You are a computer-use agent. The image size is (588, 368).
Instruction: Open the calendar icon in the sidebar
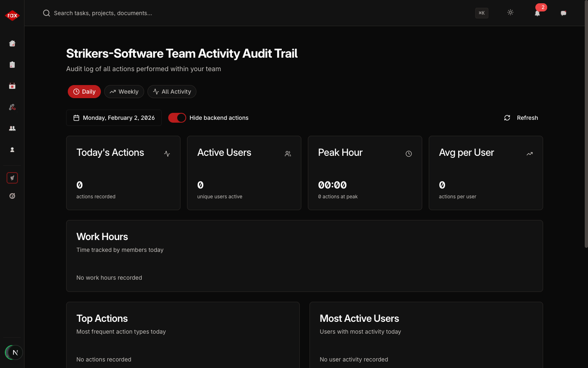coord(12,86)
